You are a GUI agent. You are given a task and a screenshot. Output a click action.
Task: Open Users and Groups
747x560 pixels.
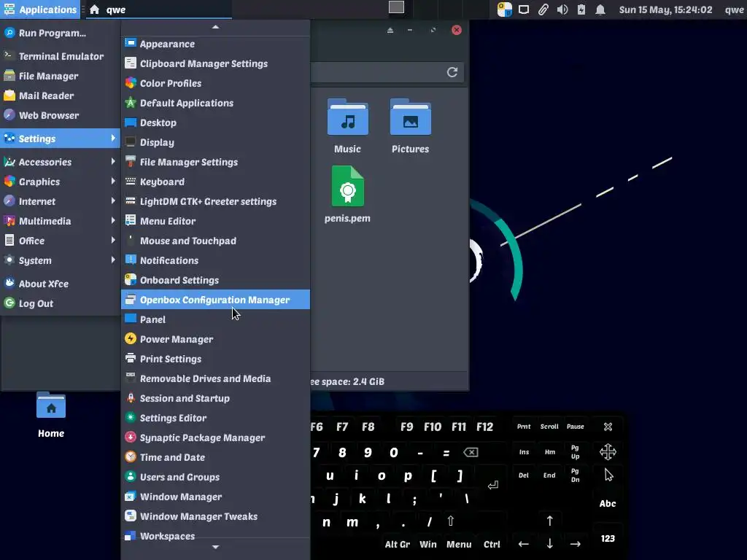click(215, 477)
